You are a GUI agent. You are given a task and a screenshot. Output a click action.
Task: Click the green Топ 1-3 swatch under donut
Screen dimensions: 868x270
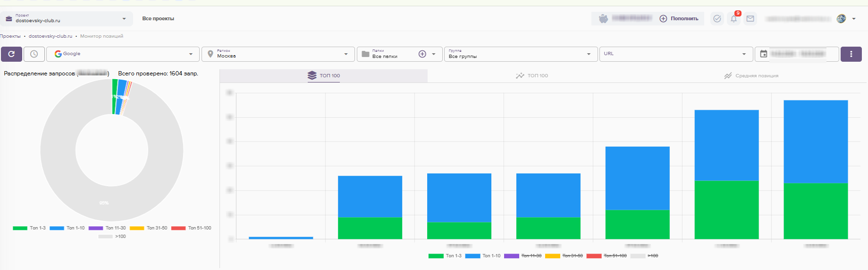tap(20, 228)
